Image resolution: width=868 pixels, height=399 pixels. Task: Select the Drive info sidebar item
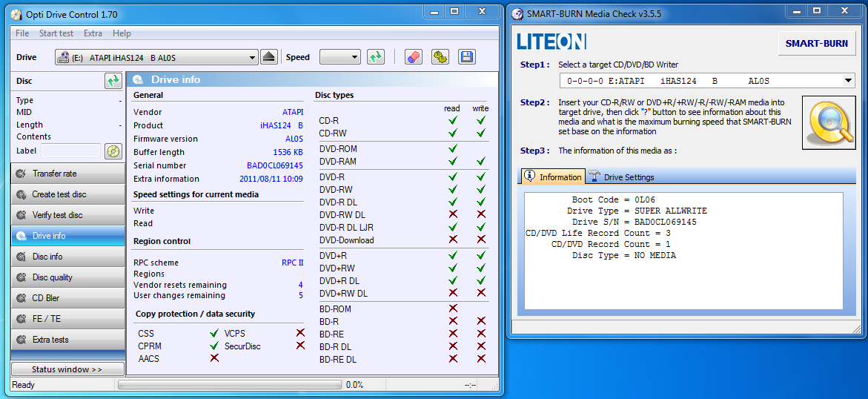tap(68, 236)
